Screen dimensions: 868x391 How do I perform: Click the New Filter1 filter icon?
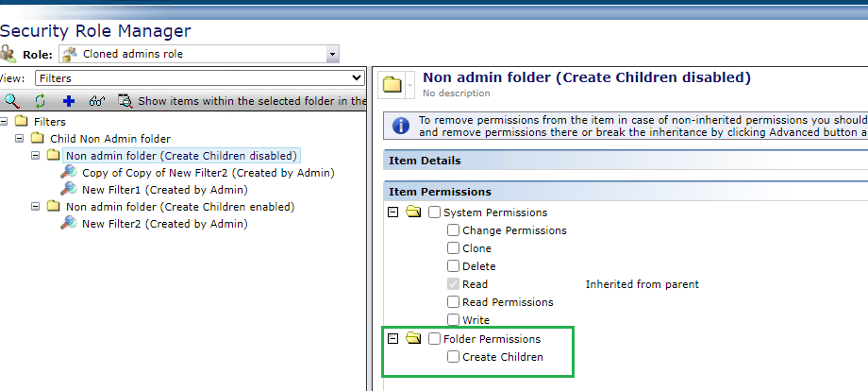(x=68, y=189)
